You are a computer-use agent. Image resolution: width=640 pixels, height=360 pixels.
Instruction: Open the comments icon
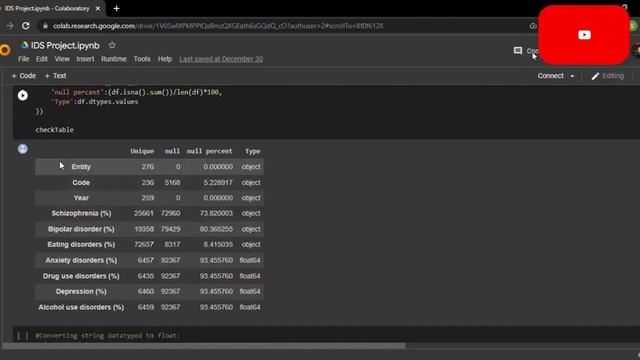[518, 51]
